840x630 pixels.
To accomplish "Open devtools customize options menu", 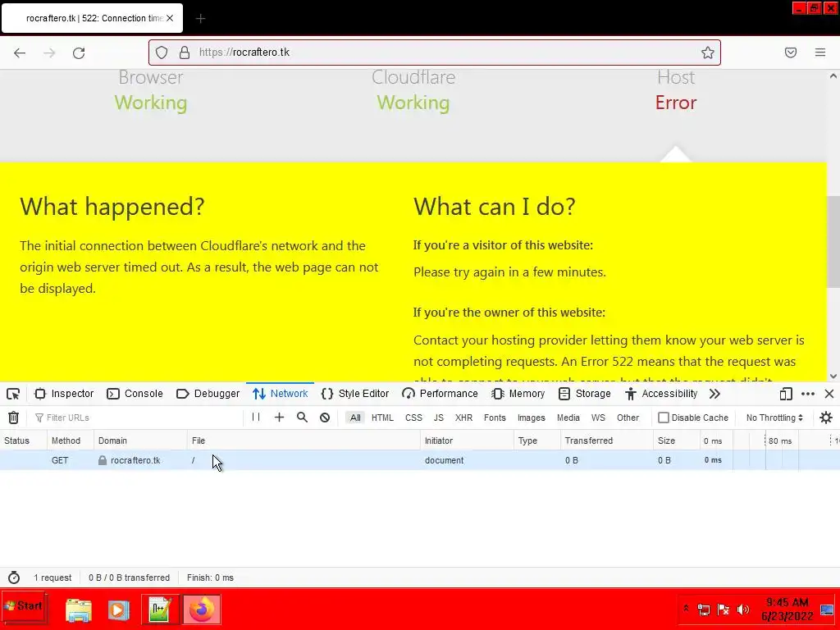I will coord(808,394).
